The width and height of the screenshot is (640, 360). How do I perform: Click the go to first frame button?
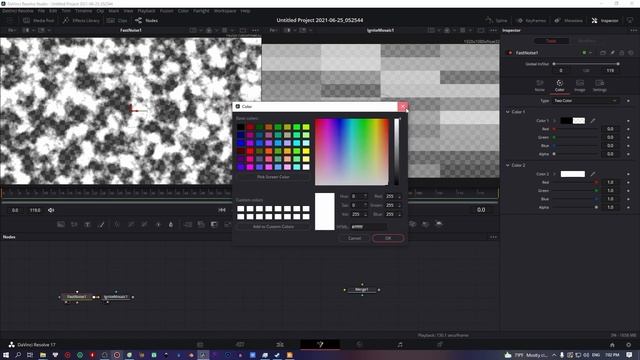(222, 210)
